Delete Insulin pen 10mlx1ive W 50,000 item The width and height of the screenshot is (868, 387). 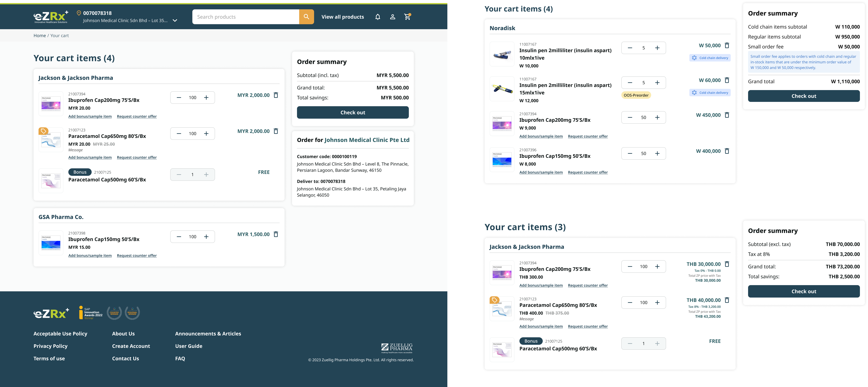727,46
